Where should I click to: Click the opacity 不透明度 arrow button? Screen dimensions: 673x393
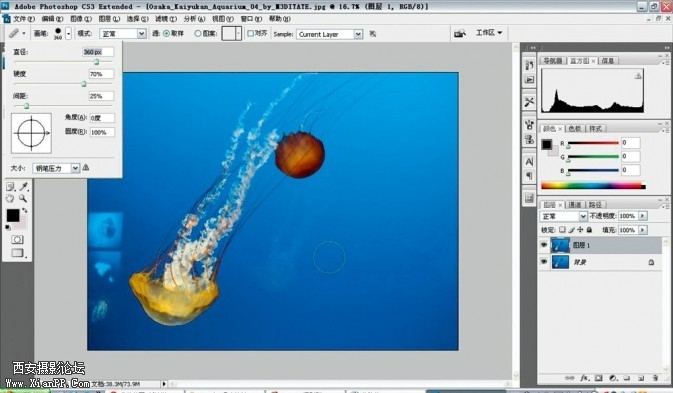(x=643, y=216)
